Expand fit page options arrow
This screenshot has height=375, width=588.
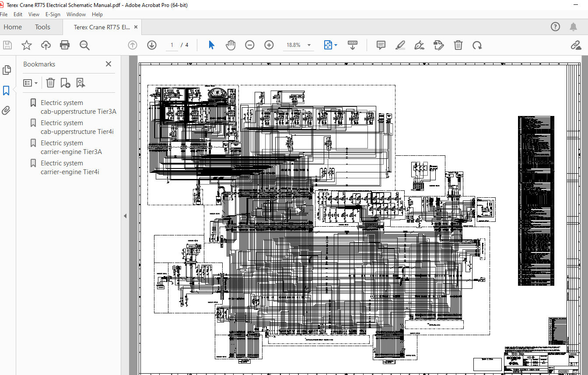click(x=336, y=45)
